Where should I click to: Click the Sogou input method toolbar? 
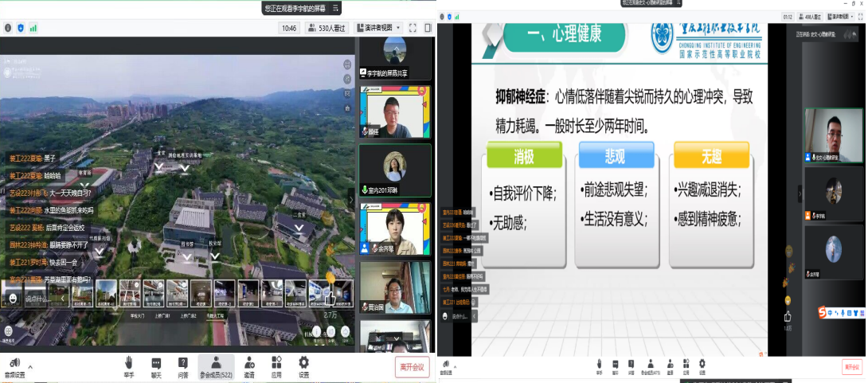(x=842, y=312)
